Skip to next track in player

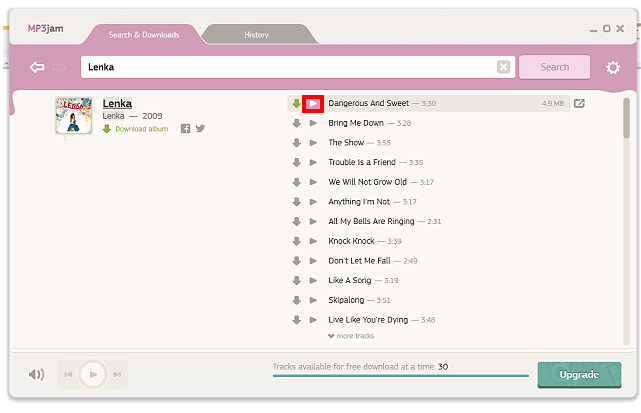pyautogui.click(x=117, y=374)
